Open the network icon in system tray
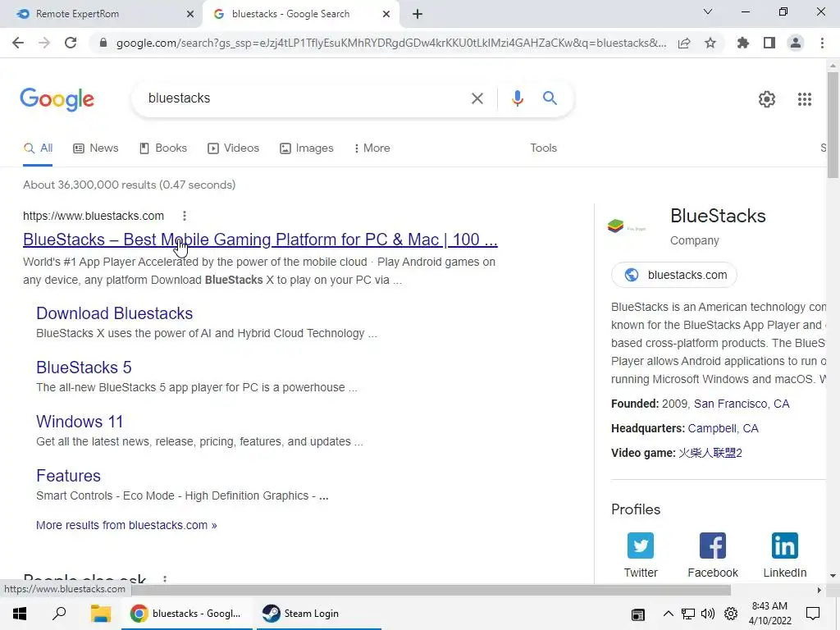Screen dimensions: 840x630 pyautogui.click(x=688, y=614)
